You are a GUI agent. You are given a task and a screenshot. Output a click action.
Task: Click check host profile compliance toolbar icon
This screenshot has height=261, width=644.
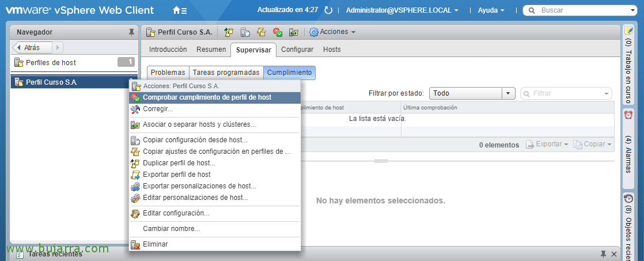[x=278, y=32]
